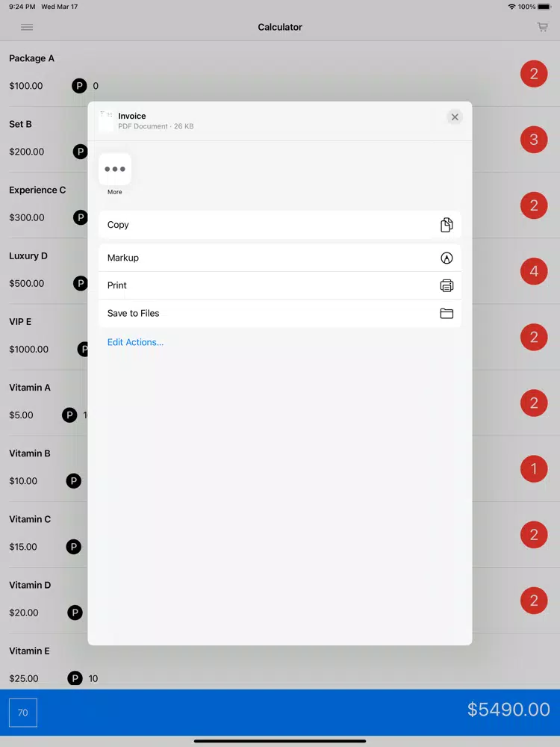Viewport: 560px width, 747px height.
Task: Select the $100.00 price
Action: coord(25,86)
